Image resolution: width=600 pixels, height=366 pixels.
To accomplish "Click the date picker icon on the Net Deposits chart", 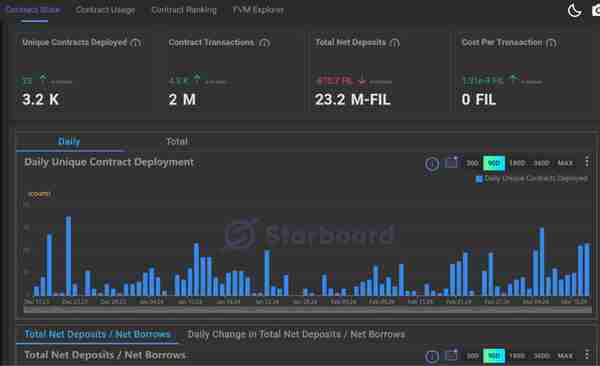I will tap(452, 355).
